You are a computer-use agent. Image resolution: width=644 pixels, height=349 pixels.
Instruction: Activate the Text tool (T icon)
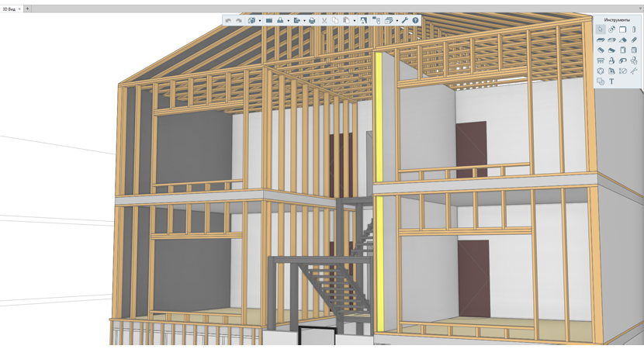click(x=611, y=81)
